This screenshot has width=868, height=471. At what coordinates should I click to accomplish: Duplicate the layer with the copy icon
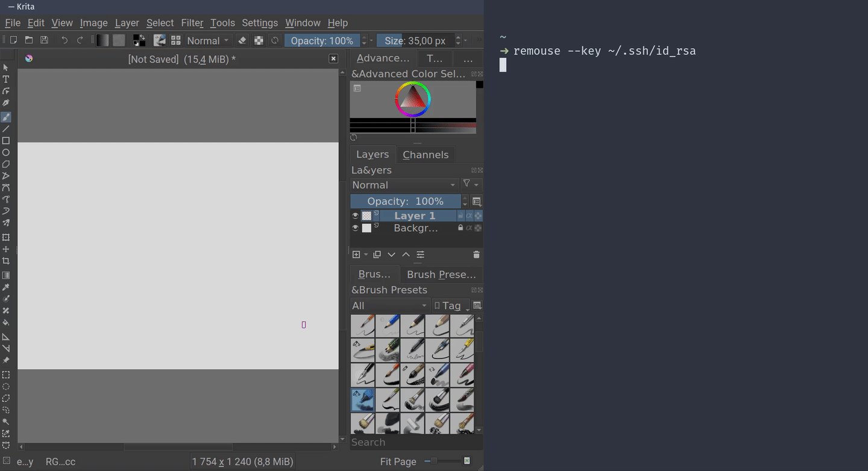[377, 255]
